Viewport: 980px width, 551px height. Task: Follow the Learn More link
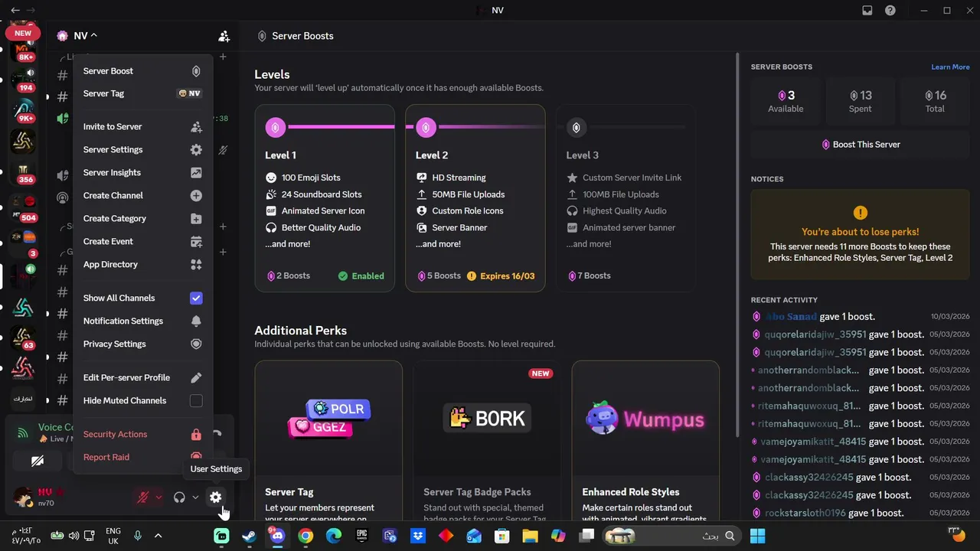point(950,67)
